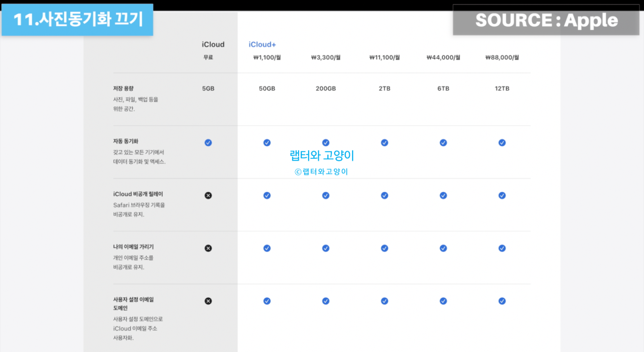
Task: Click description 사진, 파일, 백업 등을 위한 공간
Action: [x=135, y=104]
